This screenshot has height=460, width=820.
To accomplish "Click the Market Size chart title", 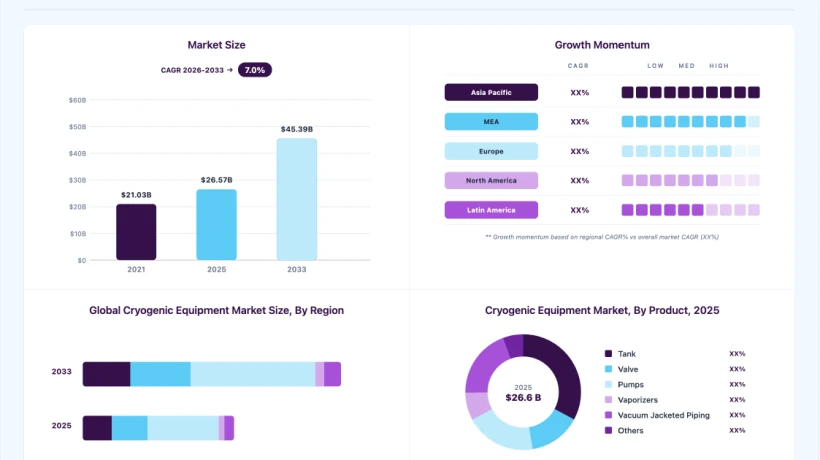I will pyautogui.click(x=217, y=45).
